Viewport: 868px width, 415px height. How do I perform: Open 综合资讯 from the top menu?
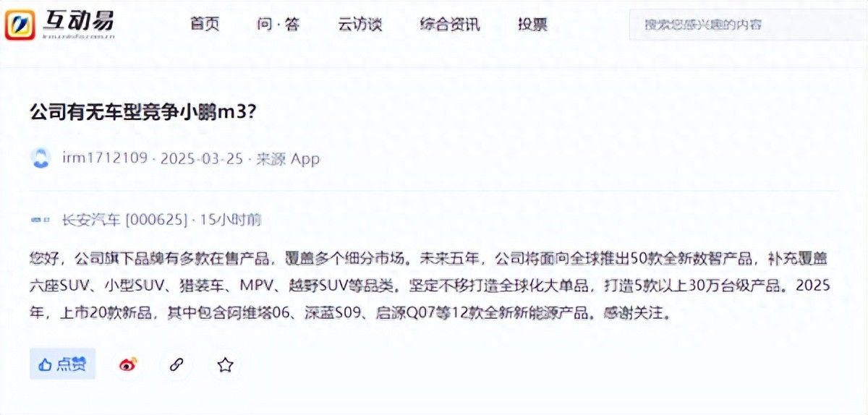[450, 25]
